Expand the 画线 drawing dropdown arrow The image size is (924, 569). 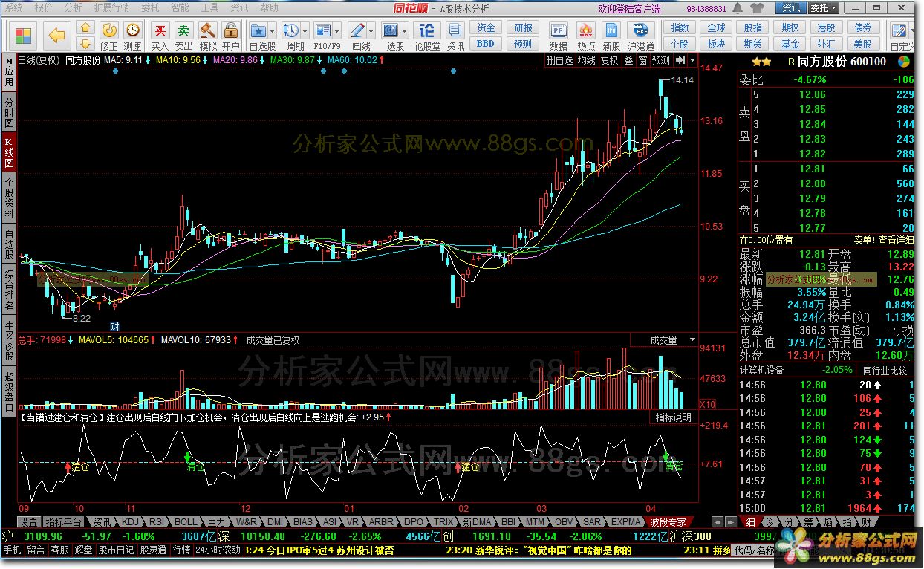371,30
